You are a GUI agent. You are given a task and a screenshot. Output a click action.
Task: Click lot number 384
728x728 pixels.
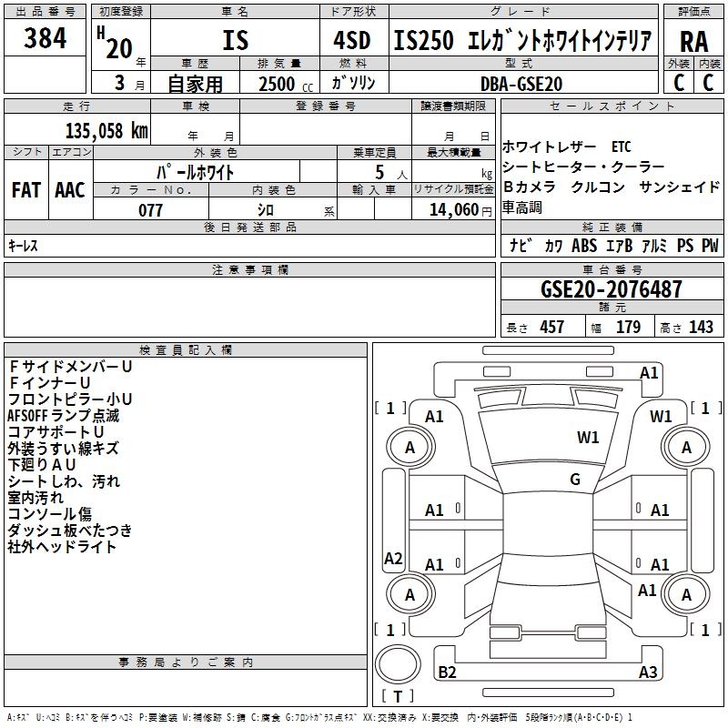(45, 38)
